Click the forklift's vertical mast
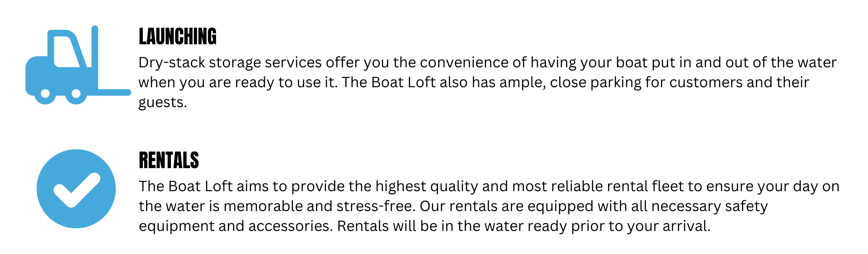The height and width of the screenshot is (254, 868). click(x=95, y=58)
